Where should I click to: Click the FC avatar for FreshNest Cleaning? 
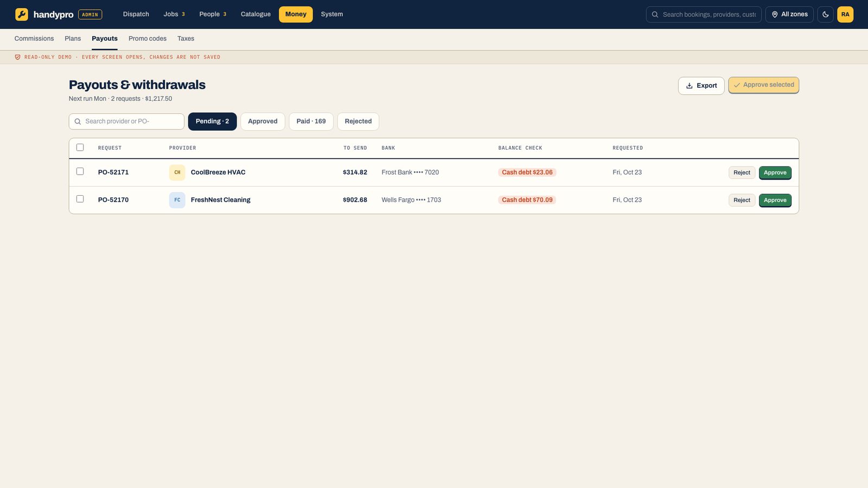click(x=177, y=200)
